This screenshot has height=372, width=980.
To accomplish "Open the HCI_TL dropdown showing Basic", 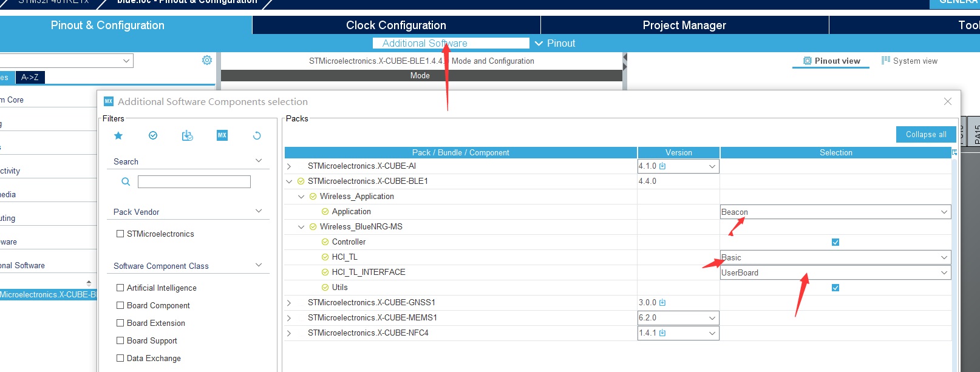I will pos(835,257).
